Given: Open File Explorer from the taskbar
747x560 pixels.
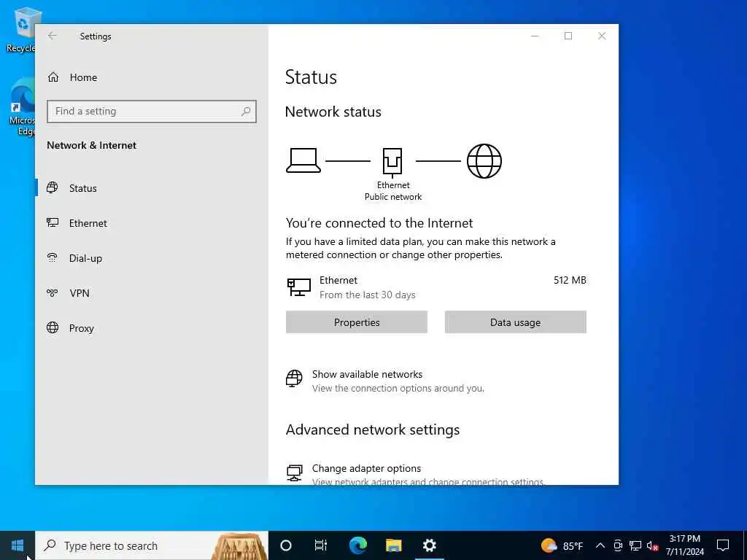Looking at the screenshot, I should tap(393, 545).
